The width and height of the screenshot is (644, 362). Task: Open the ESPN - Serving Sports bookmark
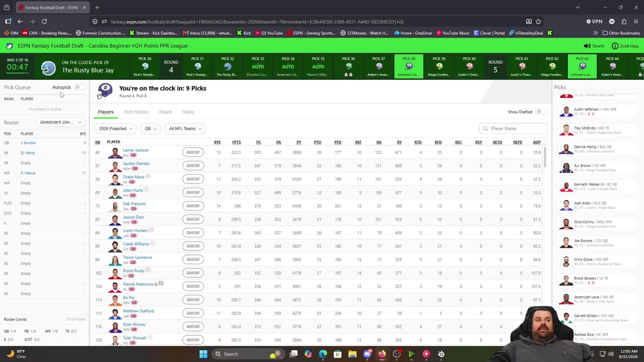click(311, 33)
